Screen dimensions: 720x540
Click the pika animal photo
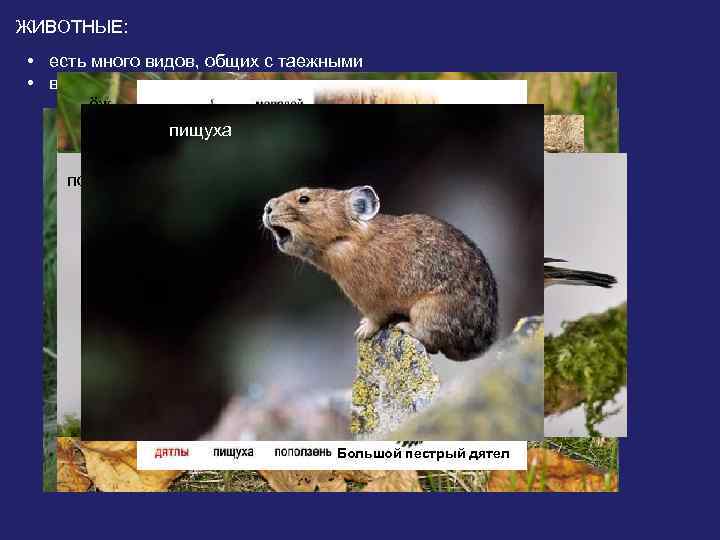coord(312,272)
